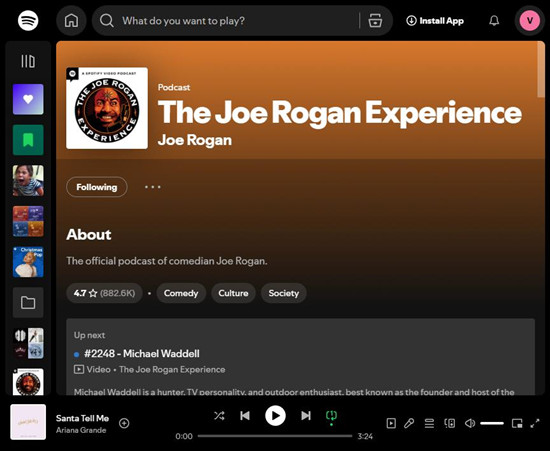Click the search magnifier icon

click(x=107, y=21)
